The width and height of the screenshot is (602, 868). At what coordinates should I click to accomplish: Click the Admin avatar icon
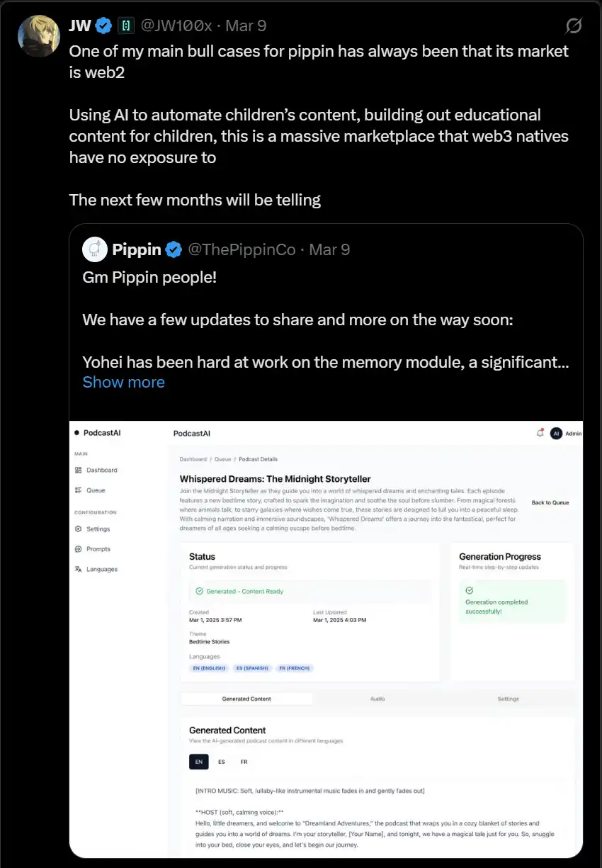[556, 433]
